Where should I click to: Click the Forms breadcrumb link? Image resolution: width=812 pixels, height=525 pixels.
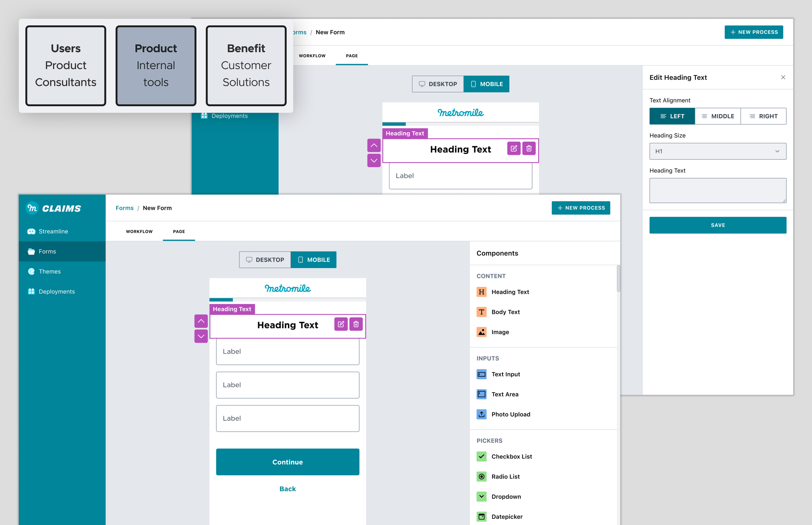(x=124, y=208)
